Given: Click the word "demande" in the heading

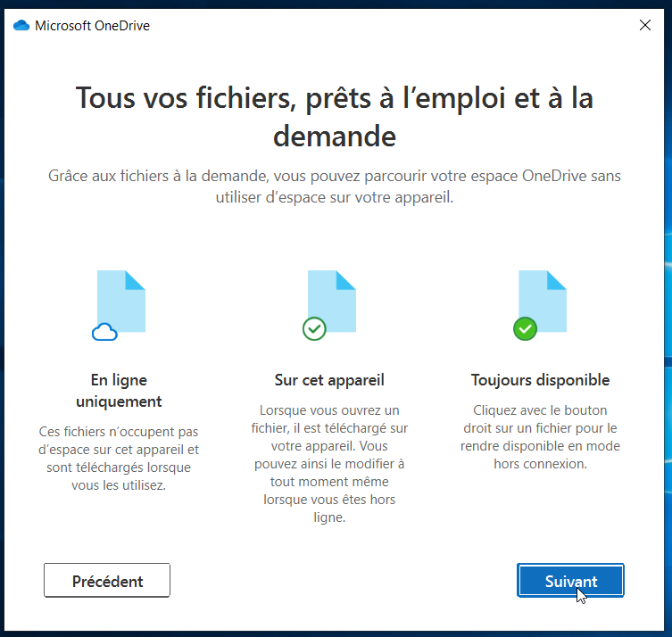Looking at the screenshot, I should [335, 136].
